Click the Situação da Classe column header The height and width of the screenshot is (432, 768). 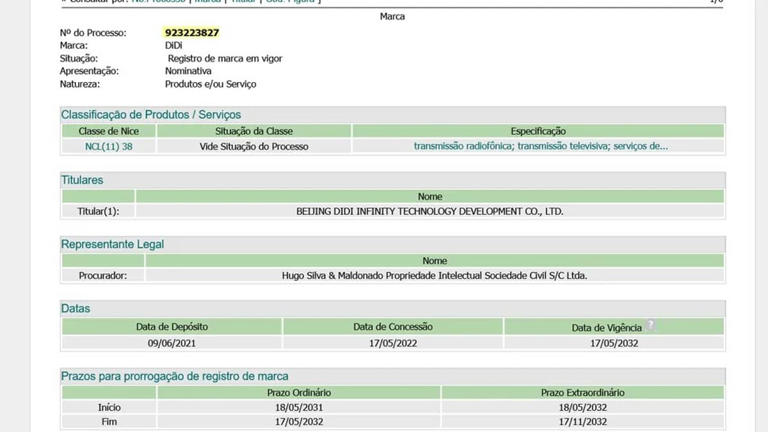click(254, 131)
